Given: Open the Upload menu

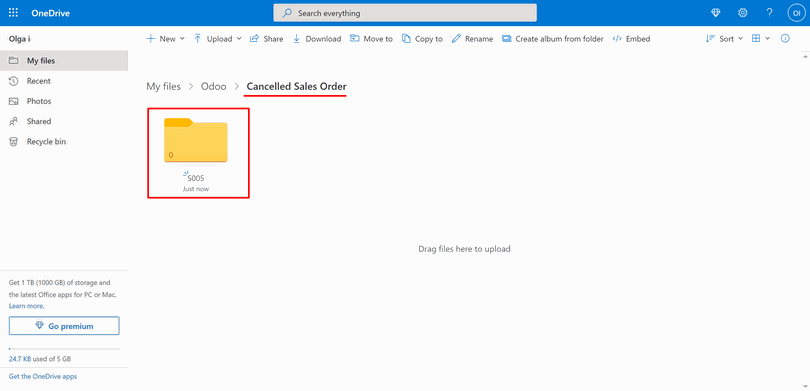Looking at the screenshot, I should tap(217, 39).
